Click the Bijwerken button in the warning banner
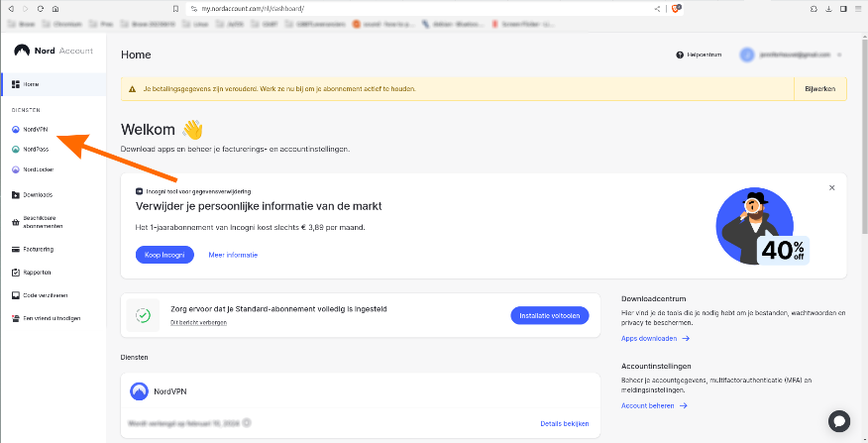Viewport: 868px width, 443px height. [819, 88]
